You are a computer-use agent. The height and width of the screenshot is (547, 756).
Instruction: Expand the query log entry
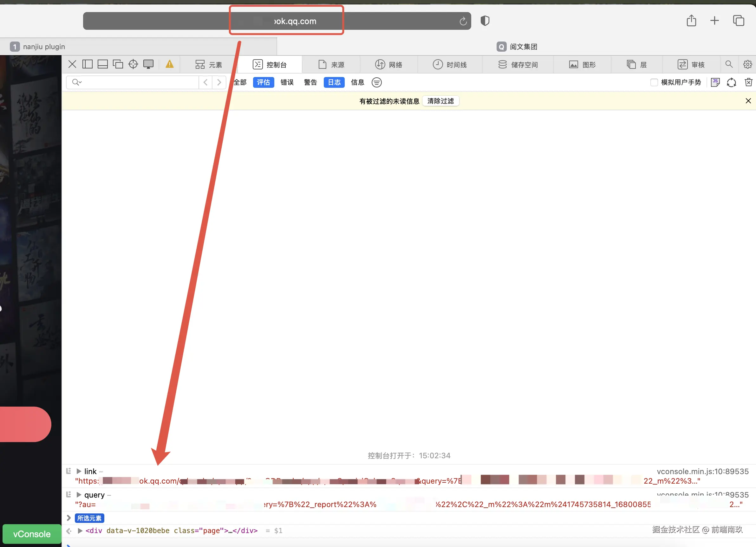[79, 495]
